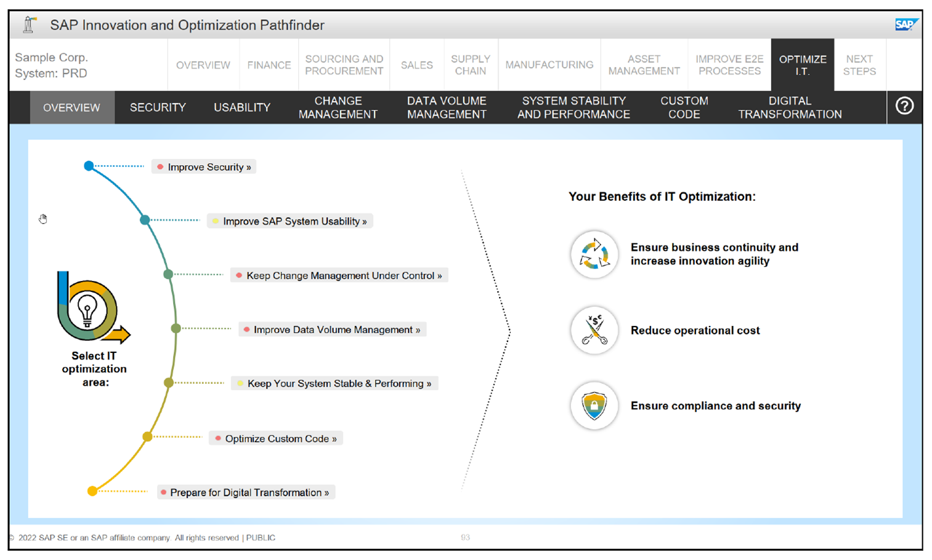Expand Improve Data Volume Management via its chevron
This screenshot has width=932, height=560.
(418, 329)
